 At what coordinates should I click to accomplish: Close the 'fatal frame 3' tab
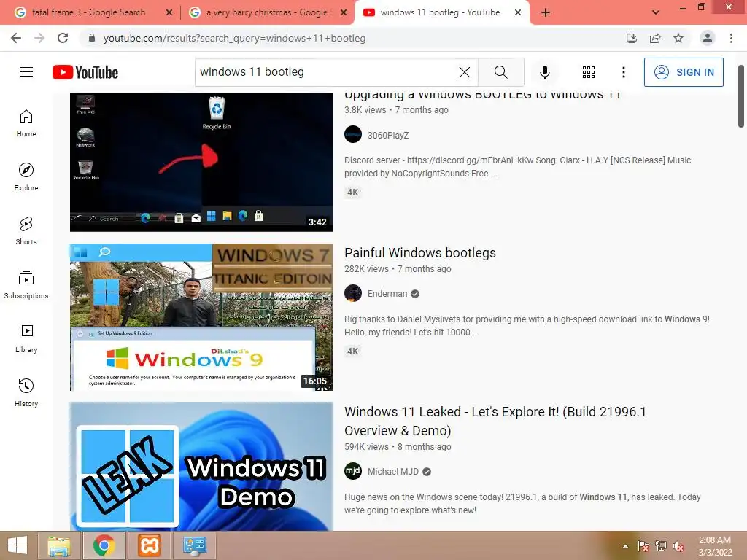tap(169, 13)
